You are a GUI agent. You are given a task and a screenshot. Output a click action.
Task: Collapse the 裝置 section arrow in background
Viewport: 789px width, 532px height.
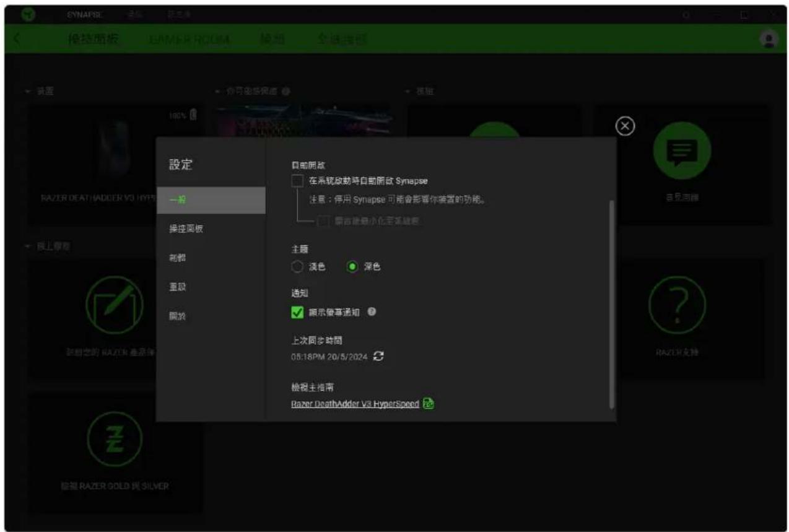27,91
